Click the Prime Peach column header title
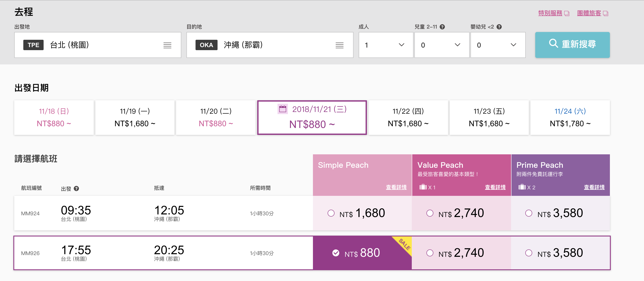This screenshot has width=644, height=281. [x=540, y=165]
